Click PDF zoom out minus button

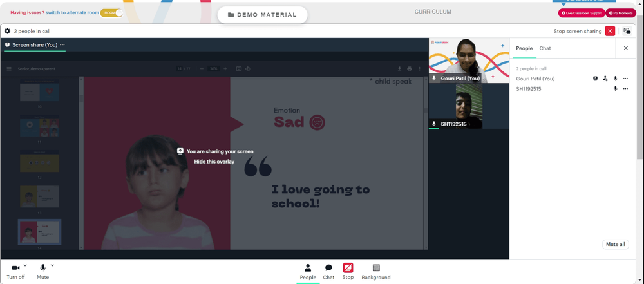[x=202, y=69]
